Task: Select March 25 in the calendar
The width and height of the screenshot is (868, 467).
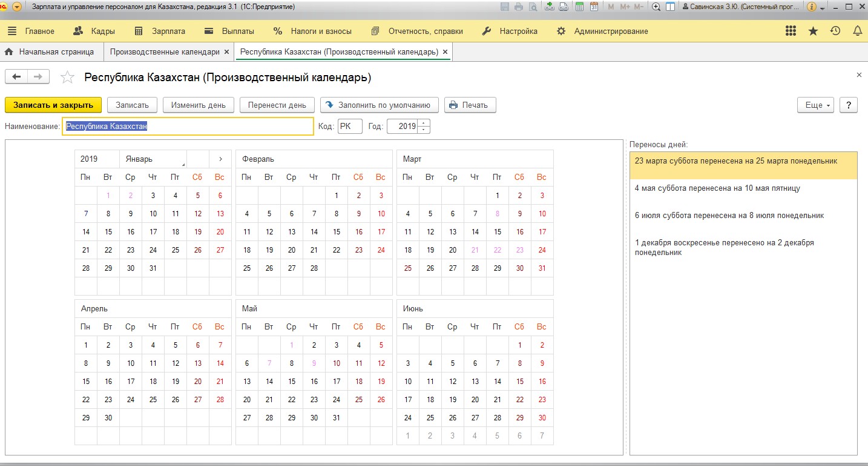Action: click(x=408, y=268)
